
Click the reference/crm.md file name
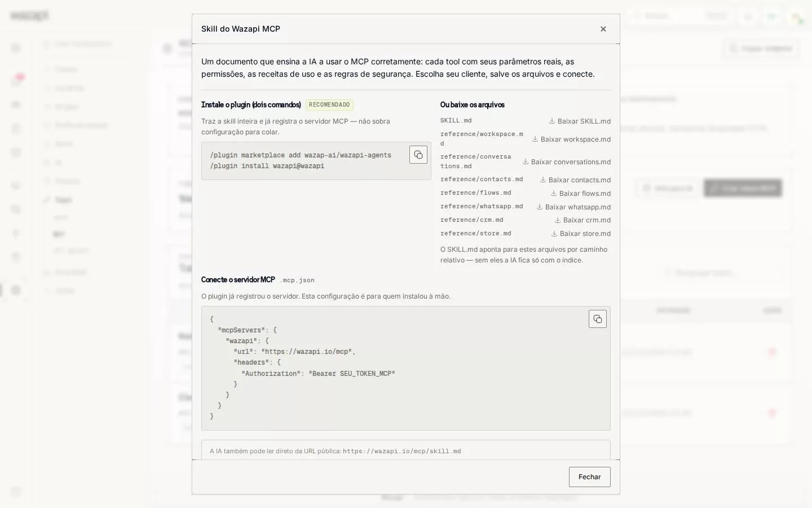[472, 220]
